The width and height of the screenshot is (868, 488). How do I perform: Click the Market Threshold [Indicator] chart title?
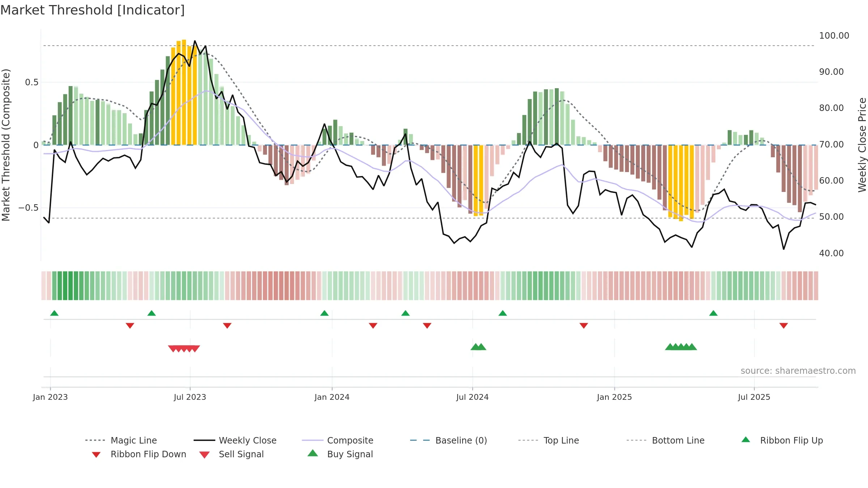click(93, 10)
